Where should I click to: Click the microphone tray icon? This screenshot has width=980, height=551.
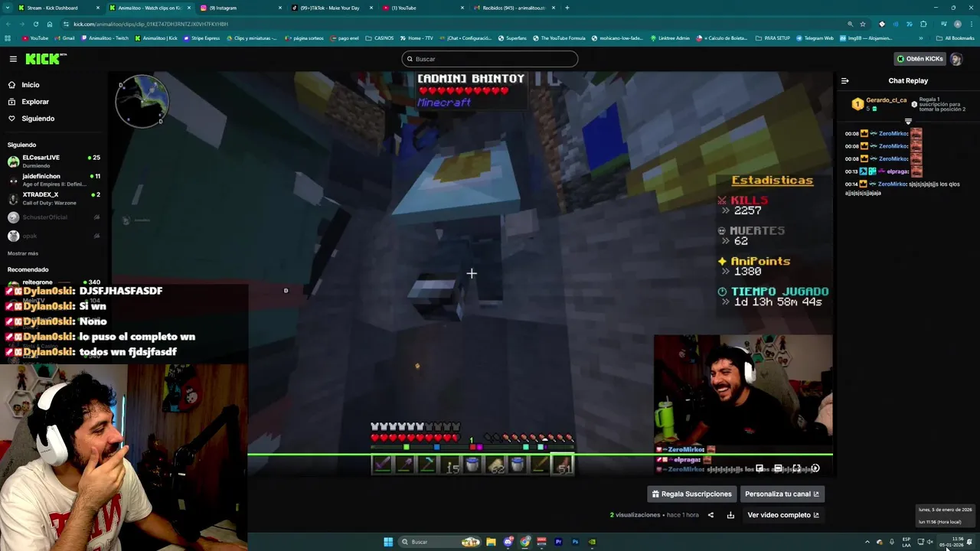(891, 542)
